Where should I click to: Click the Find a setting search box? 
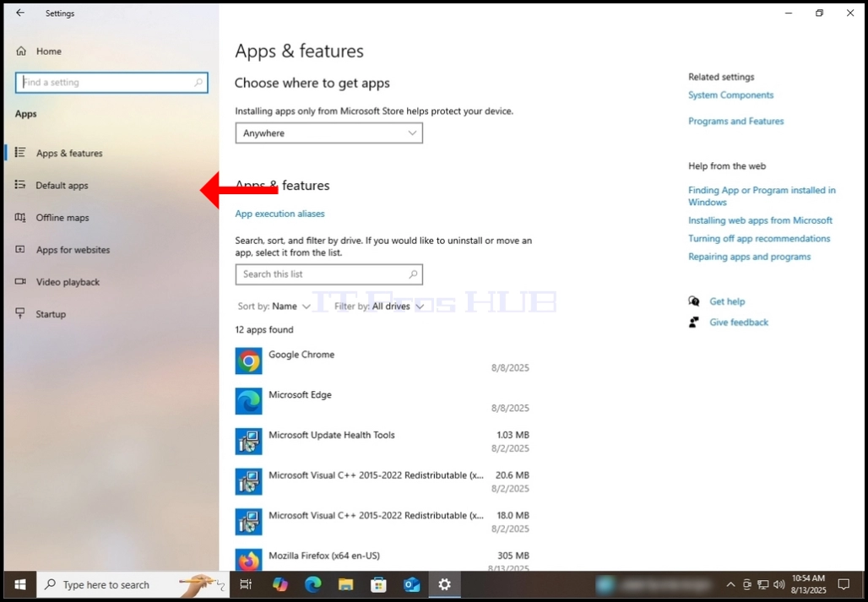pos(111,83)
